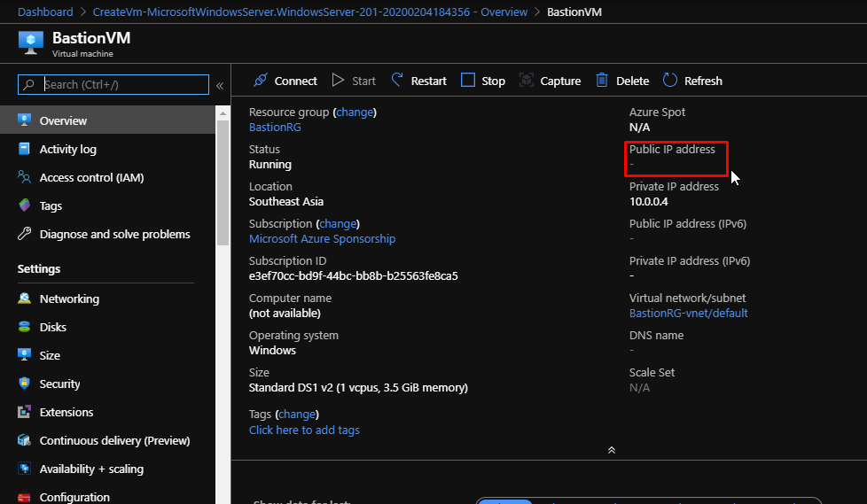Click the Disks icon

(x=24, y=327)
